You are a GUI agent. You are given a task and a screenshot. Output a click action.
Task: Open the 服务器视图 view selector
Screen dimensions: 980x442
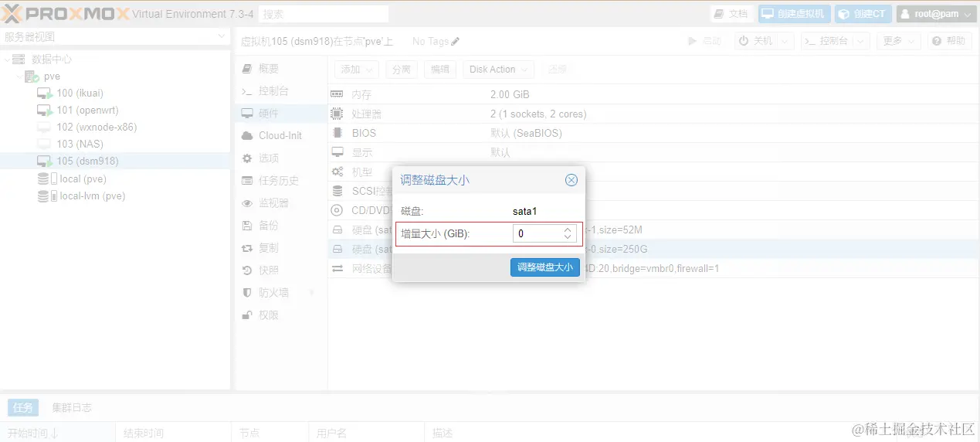coord(115,36)
